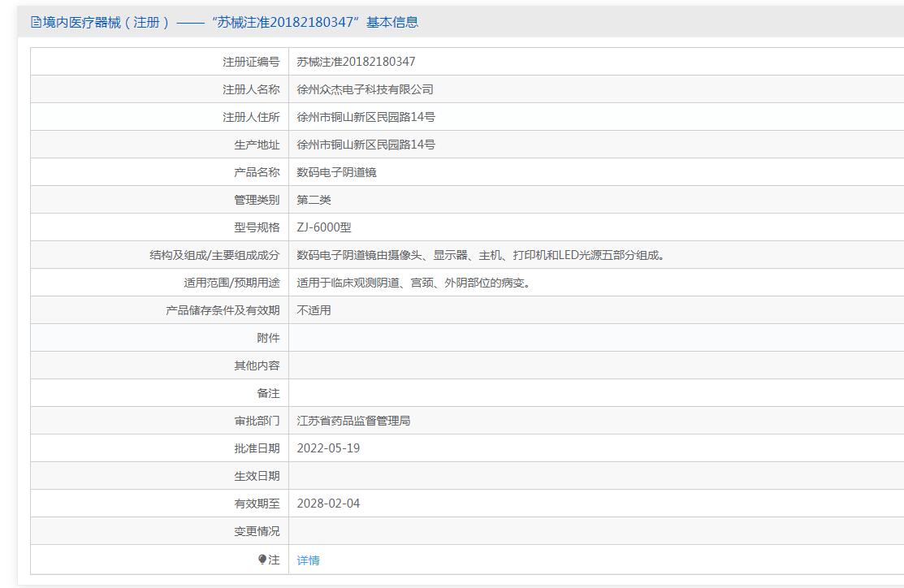Click the 备注 label
This screenshot has height=588, width=904.
268,394
